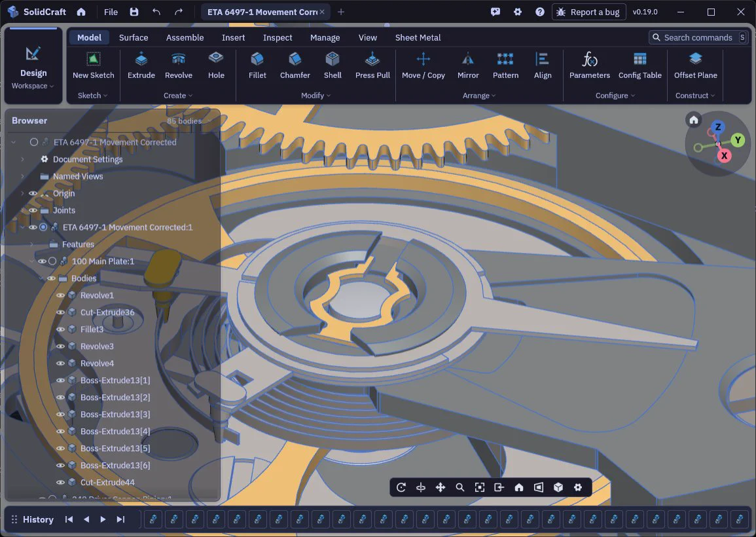Activate the 100 Main Plate:1 component radio

(x=52, y=261)
